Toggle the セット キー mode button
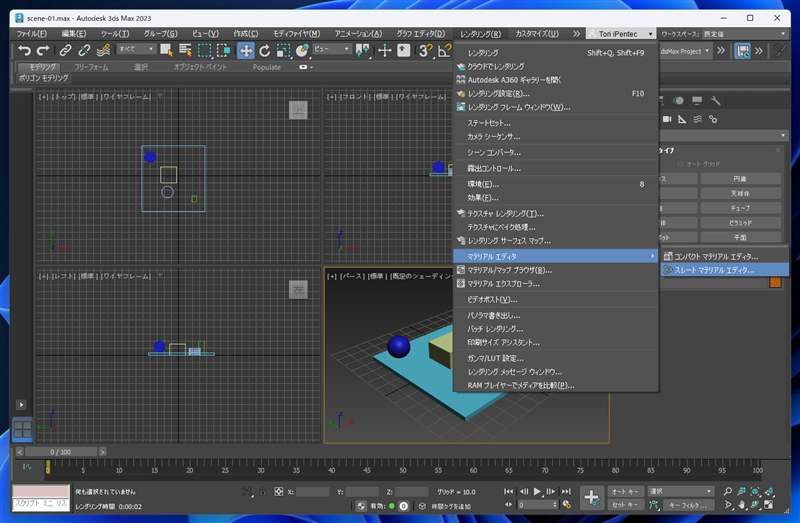This screenshot has height=523, width=800. pos(625,505)
